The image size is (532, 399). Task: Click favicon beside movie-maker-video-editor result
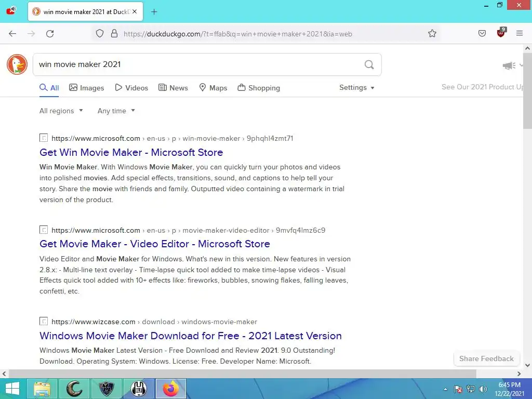click(x=44, y=230)
